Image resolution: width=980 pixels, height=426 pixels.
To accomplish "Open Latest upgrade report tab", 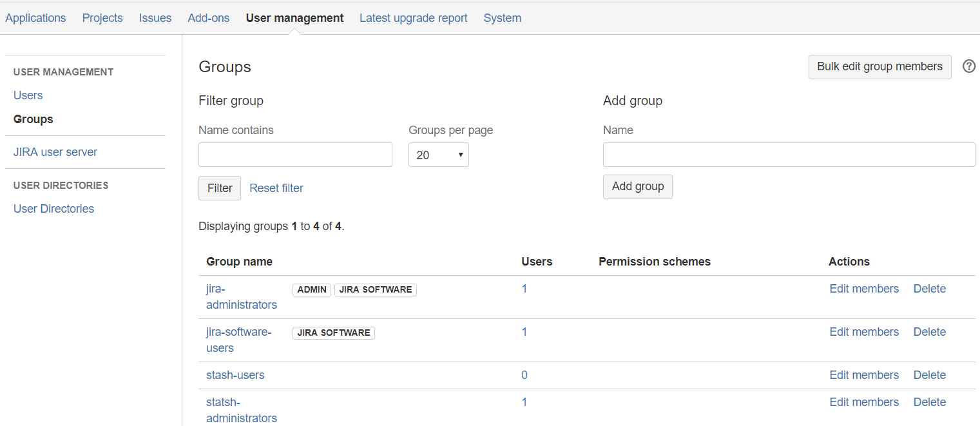I will 413,18.
